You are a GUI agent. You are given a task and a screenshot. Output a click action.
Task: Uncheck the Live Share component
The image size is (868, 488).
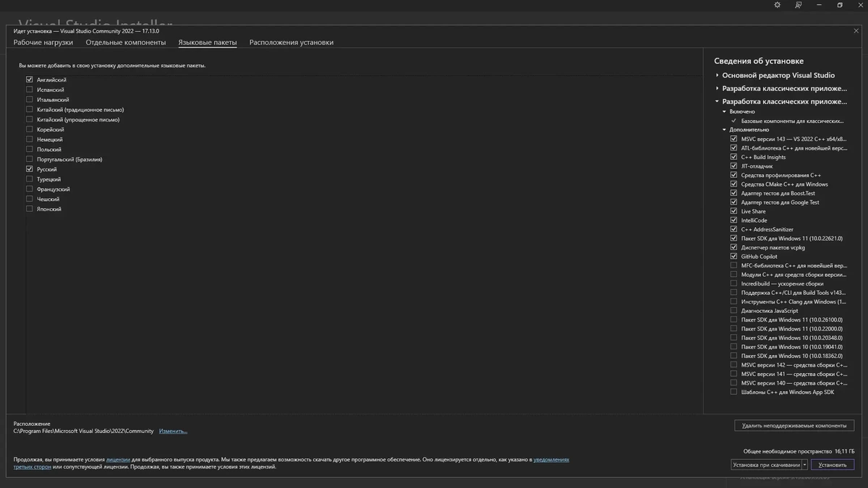(734, 211)
